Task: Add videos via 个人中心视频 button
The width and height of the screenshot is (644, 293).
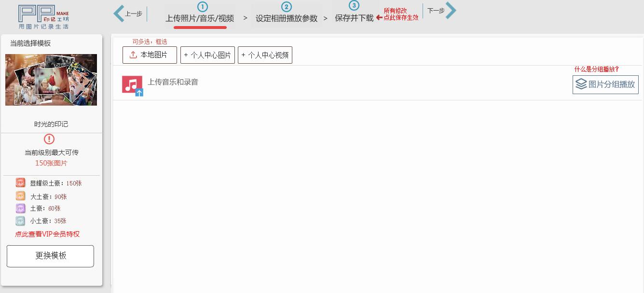Action: pos(265,55)
